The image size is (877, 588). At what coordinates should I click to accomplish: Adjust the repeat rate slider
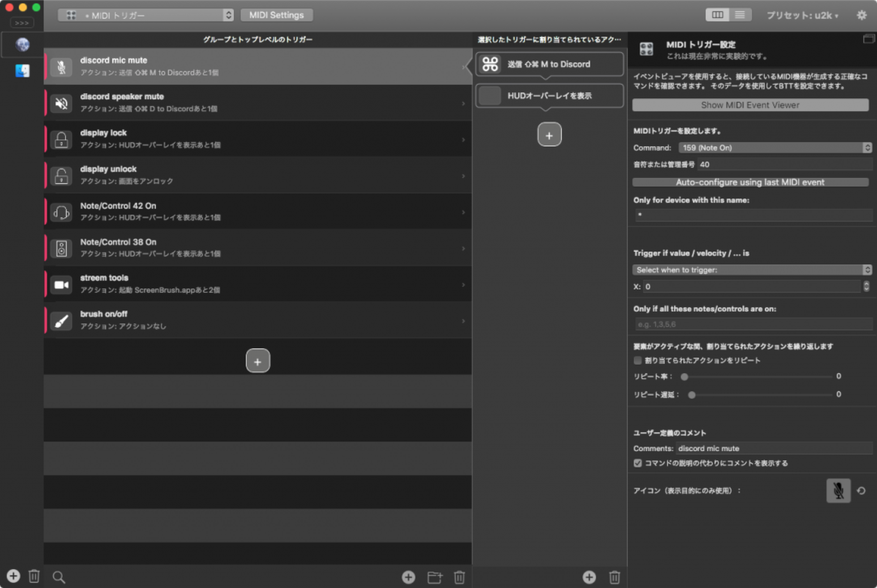684,377
